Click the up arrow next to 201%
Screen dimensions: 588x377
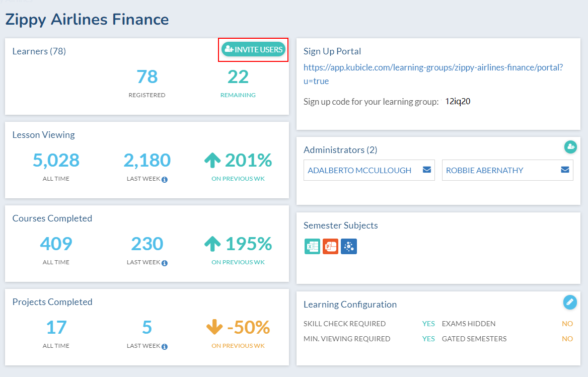pyautogui.click(x=212, y=161)
